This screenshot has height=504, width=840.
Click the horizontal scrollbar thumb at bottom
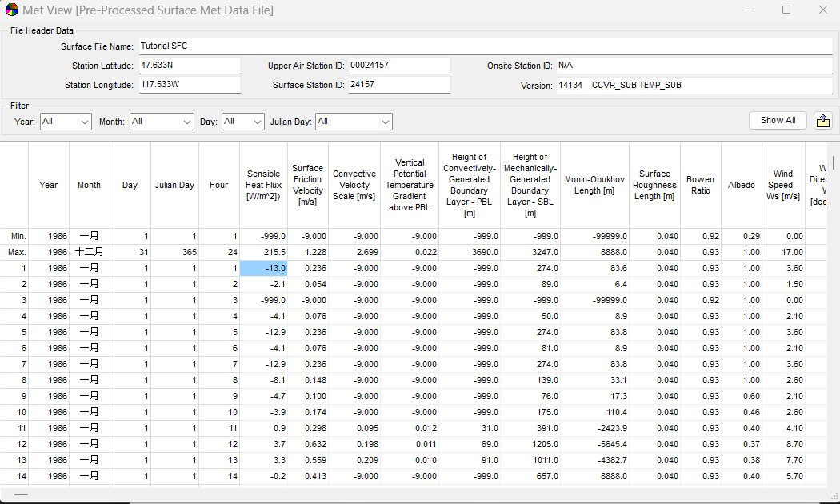(x=21, y=494)
